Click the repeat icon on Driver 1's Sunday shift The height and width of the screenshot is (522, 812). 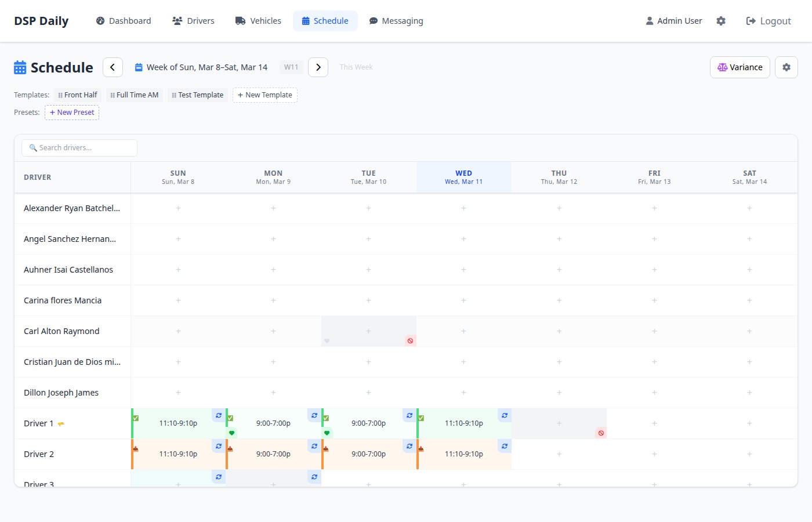[219, 415]
